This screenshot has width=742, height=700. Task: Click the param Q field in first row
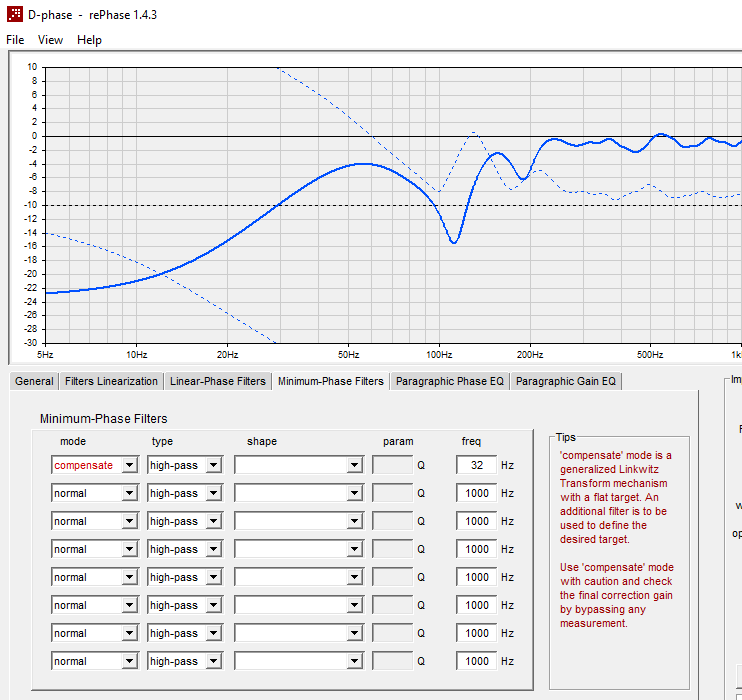[392, 465]
